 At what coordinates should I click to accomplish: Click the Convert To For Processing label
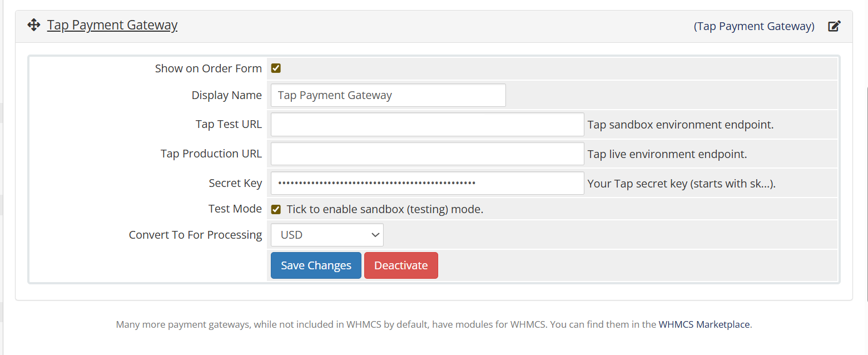(195, 235)
